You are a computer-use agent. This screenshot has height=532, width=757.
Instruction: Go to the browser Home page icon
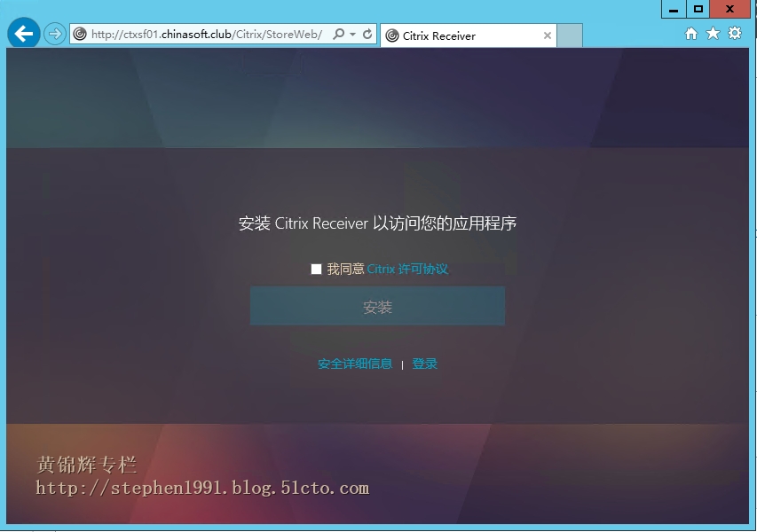pyautogui.click(x=691, y=34)
